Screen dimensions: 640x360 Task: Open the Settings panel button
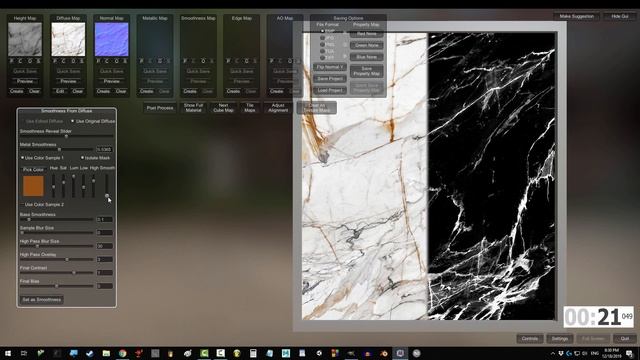[560, 339]
